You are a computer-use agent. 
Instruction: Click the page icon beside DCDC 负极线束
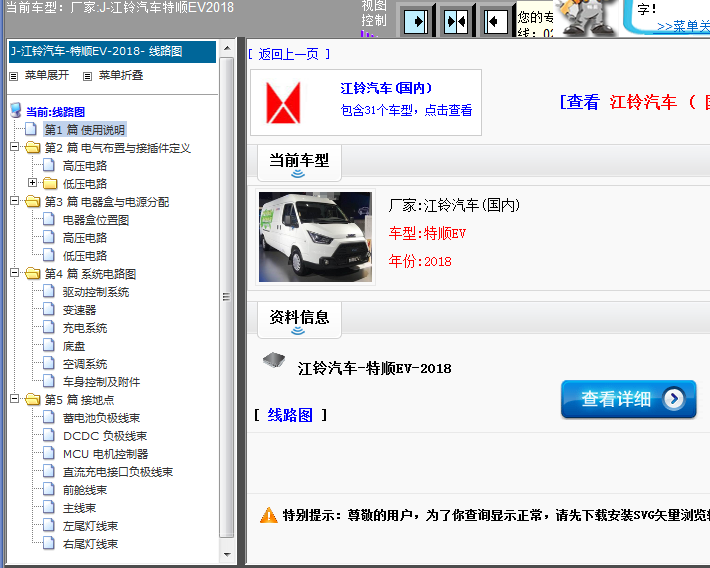(48, 435)
